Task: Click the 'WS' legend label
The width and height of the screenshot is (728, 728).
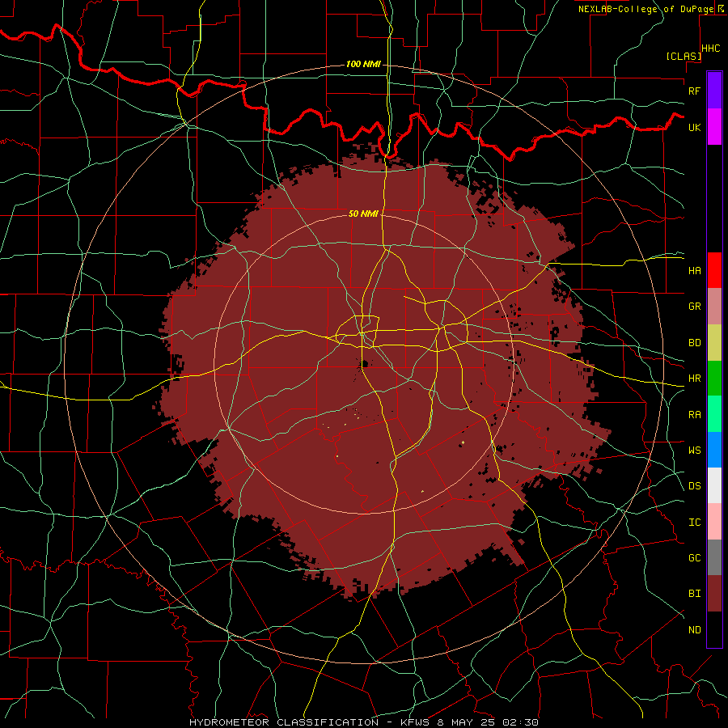Action: [x=694, y=451]
